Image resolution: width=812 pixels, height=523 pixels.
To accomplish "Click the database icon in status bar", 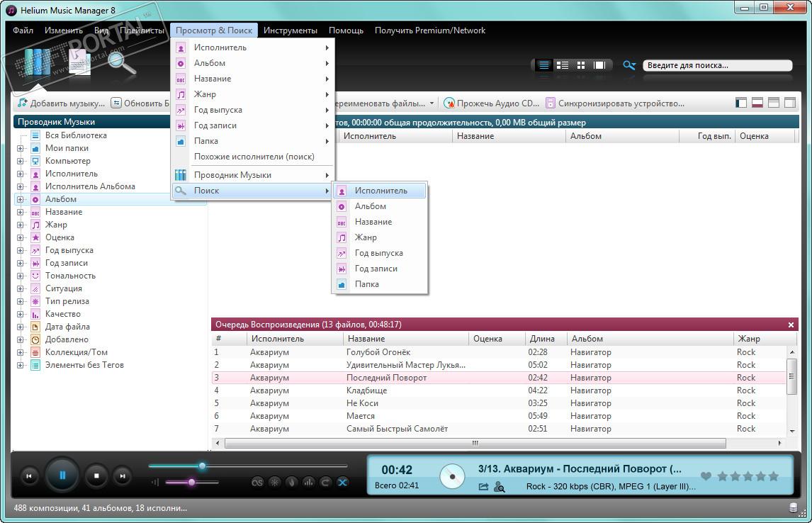I will (x=793, y=508).
